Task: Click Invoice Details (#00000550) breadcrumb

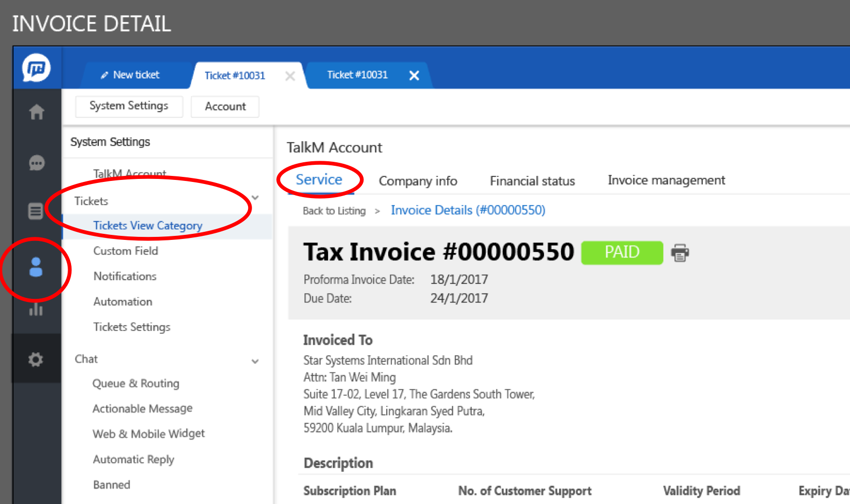Action: (468, 210)
